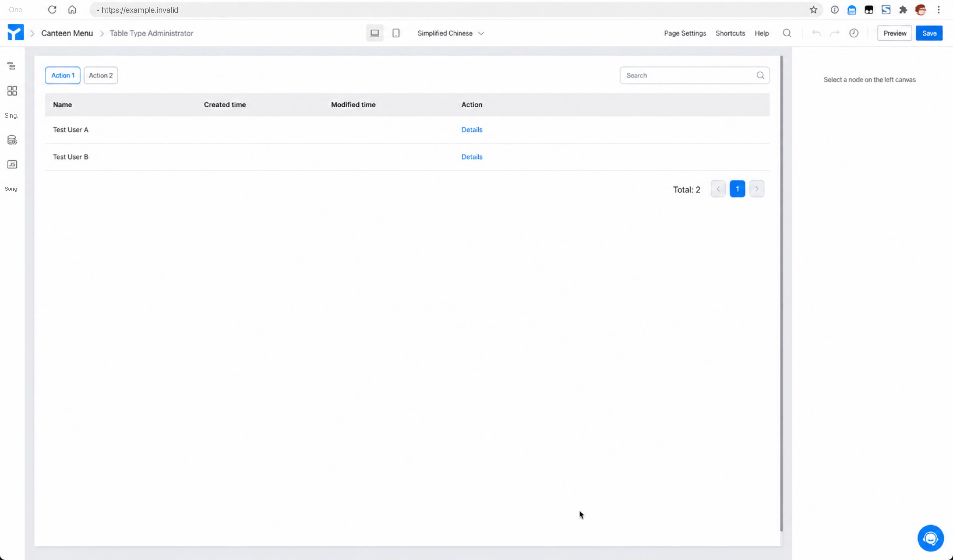Open the customer service chat bubble

click(x=930, y=538)
